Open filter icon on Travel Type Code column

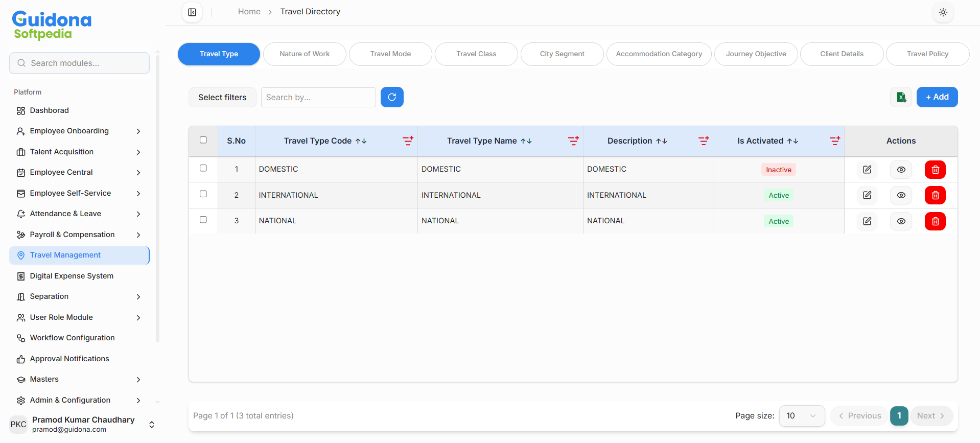point(408,141)
